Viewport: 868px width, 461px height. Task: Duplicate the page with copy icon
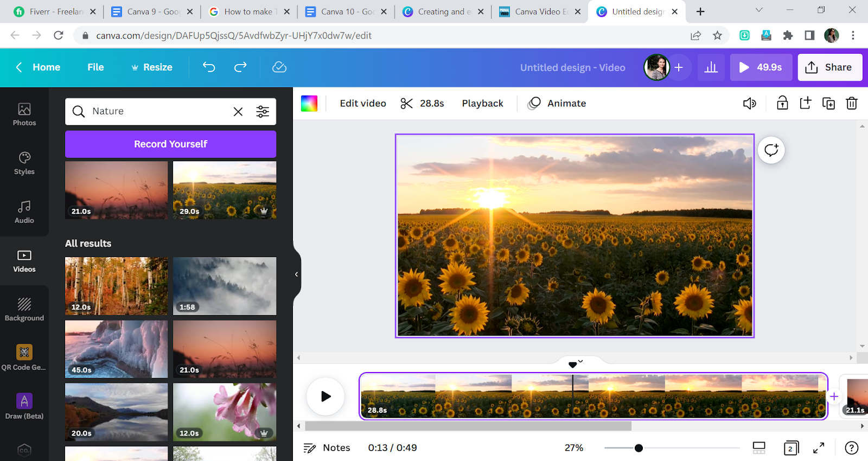tap(829, 103)
